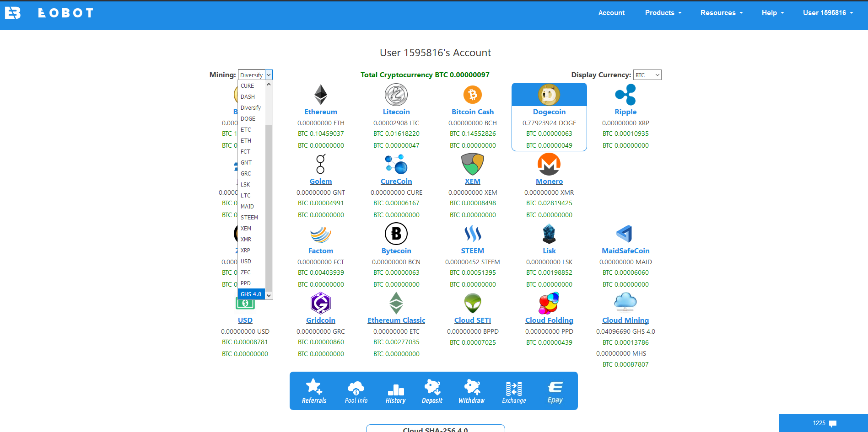Click the Ethereum Classic green icon
868x432 pixels.
click(x=396, y=303)
